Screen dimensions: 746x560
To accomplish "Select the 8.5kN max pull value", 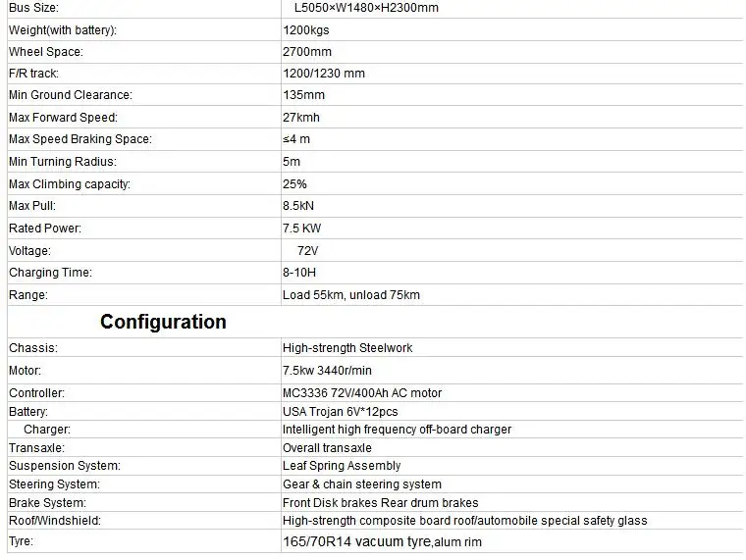I will click(298, 206).
